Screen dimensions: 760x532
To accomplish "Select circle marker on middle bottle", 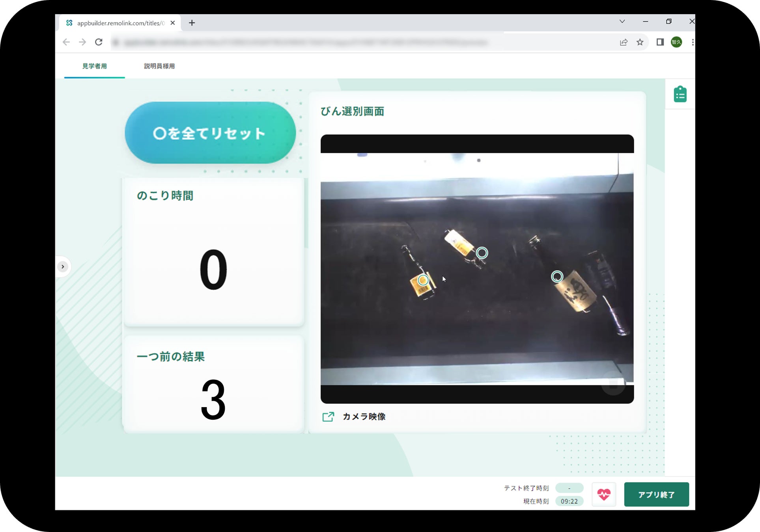I will (482, 253).
